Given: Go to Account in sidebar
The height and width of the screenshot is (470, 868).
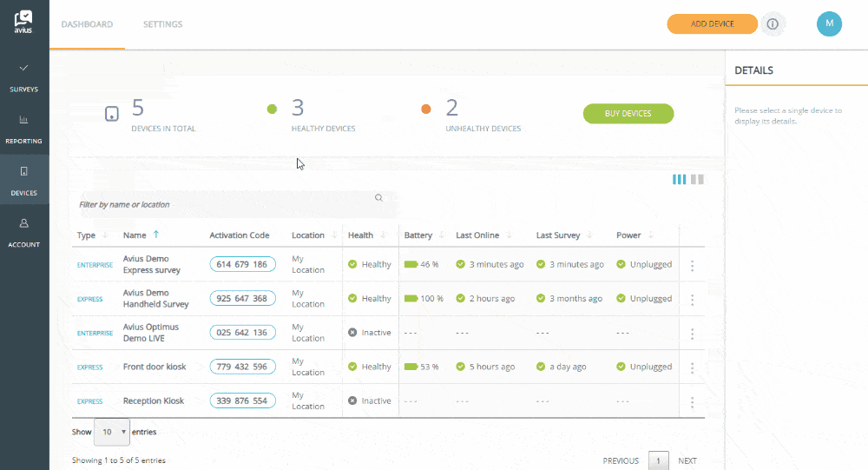Looking at the screenshot, I should (x=24, y=232).
